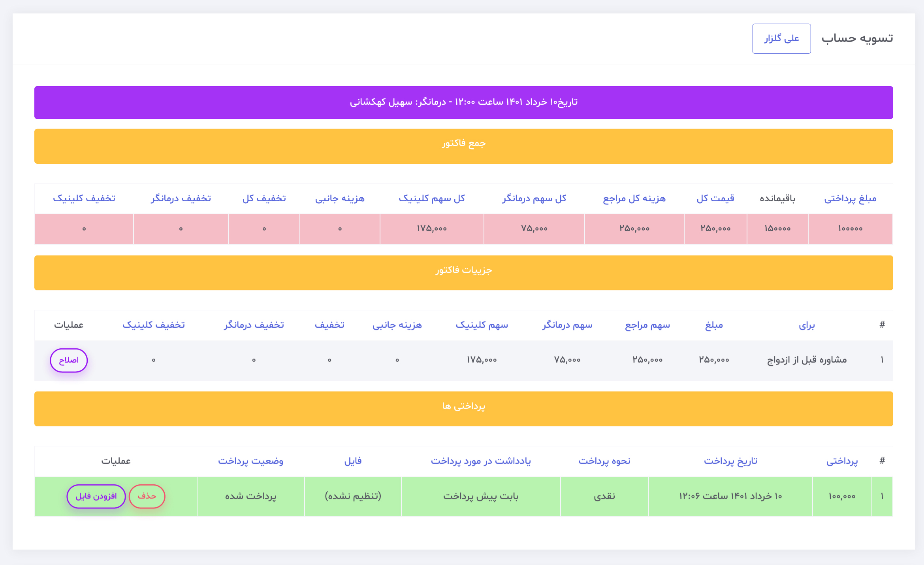Click the سهم کلینیک column header in details
The width and height of the screenshot is (924, 565).
482,325
